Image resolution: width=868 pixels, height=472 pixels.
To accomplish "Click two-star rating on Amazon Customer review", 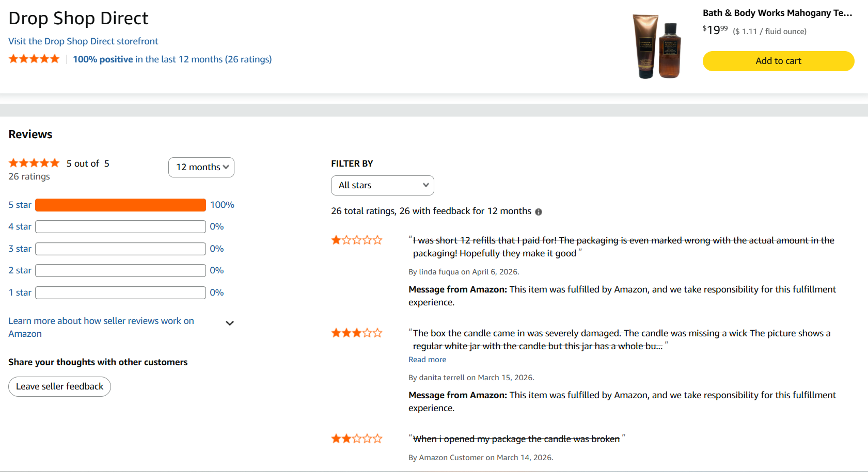I will pyautogui.click(x=357, y=438).
